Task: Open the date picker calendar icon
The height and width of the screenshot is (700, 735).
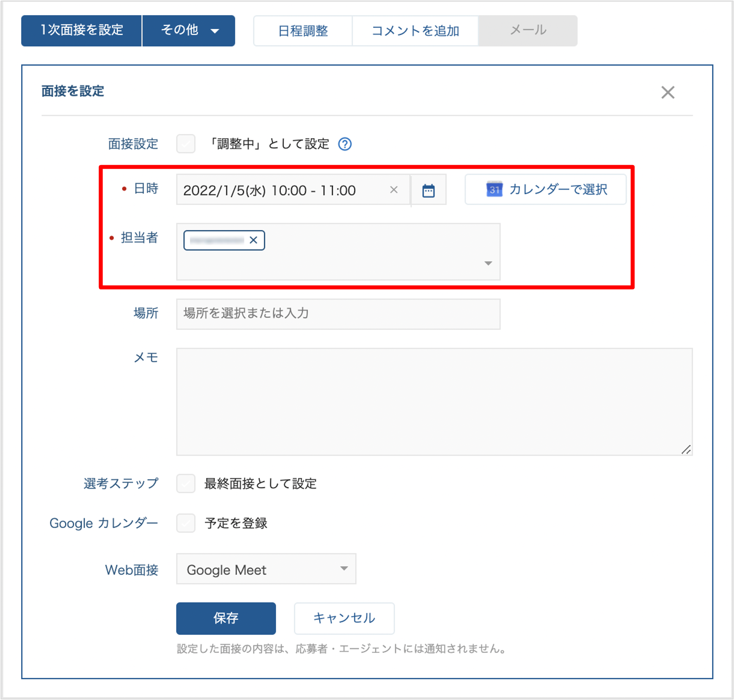Action: (x=429, y=190)
